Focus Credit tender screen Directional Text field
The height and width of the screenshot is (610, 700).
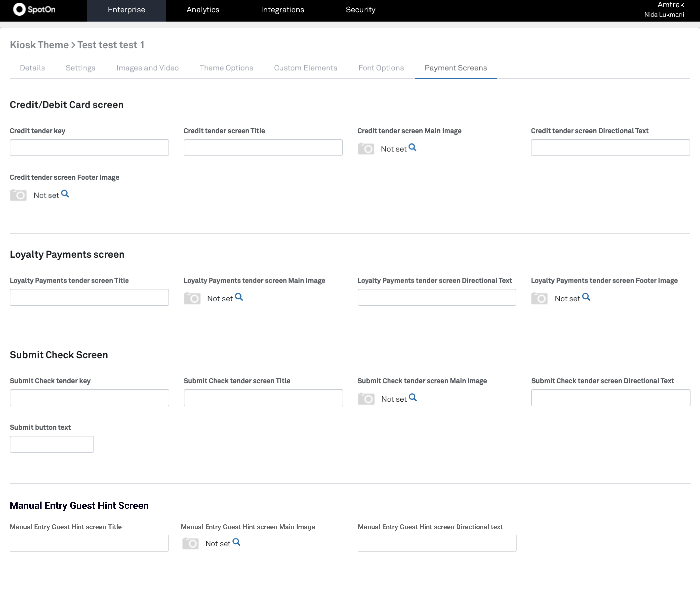point(611,148)
